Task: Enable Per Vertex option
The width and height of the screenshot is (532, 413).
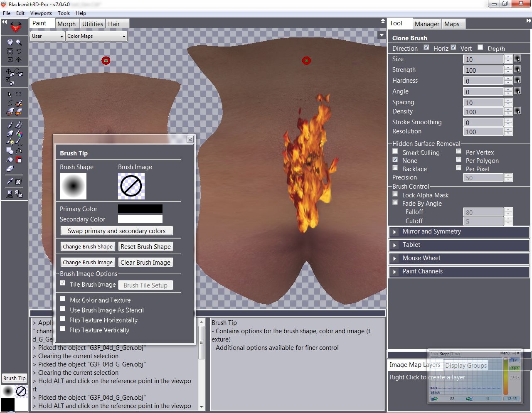Action: [459, 152]
